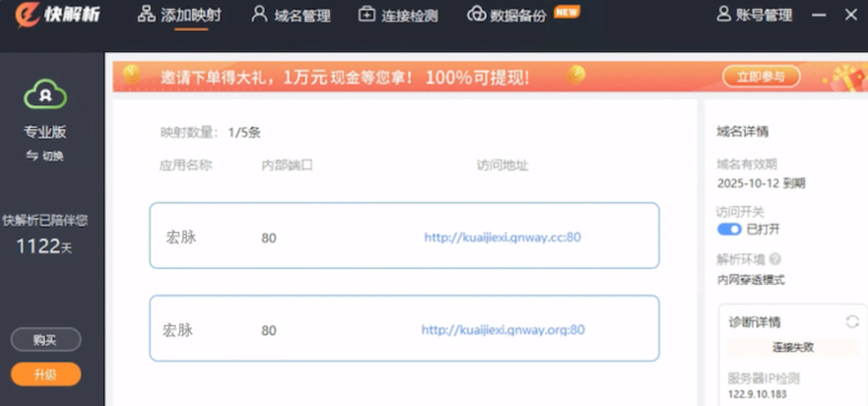Image resolution: width=868 pixels, height=406 pixels.
Task: Click the 专业版 label
Action: (x=45, y=131)
